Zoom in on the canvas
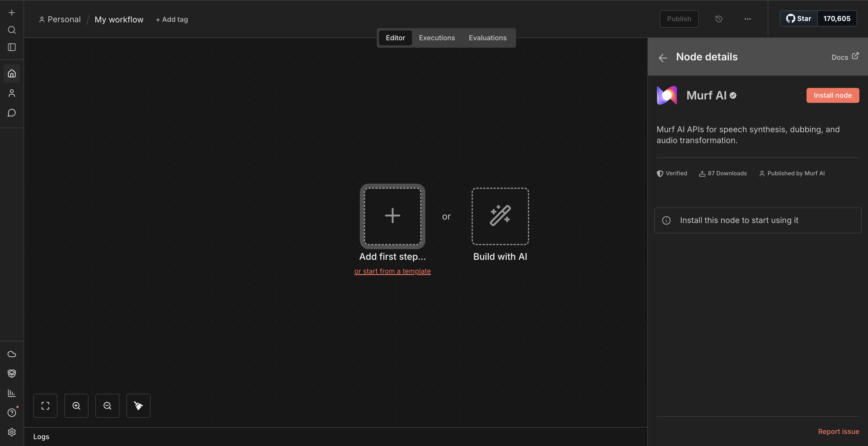Screen dimensions: 868x446 coord(76,405)
